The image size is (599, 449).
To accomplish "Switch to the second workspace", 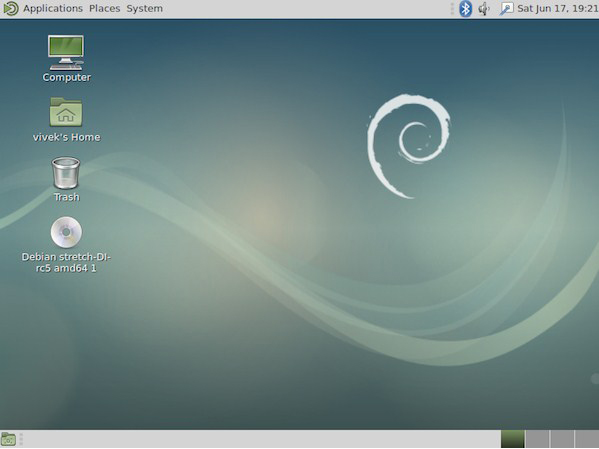I will [x=537, y=439].
